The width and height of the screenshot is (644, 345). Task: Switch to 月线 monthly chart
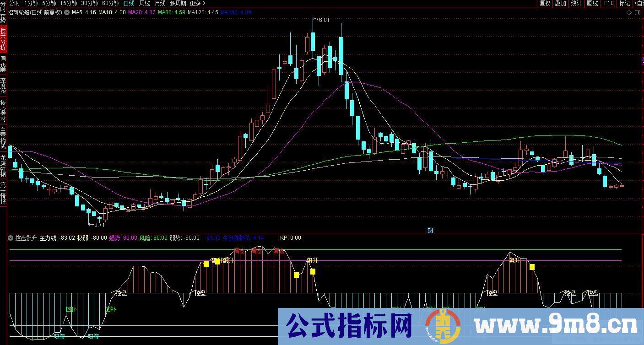click(160, 3)
